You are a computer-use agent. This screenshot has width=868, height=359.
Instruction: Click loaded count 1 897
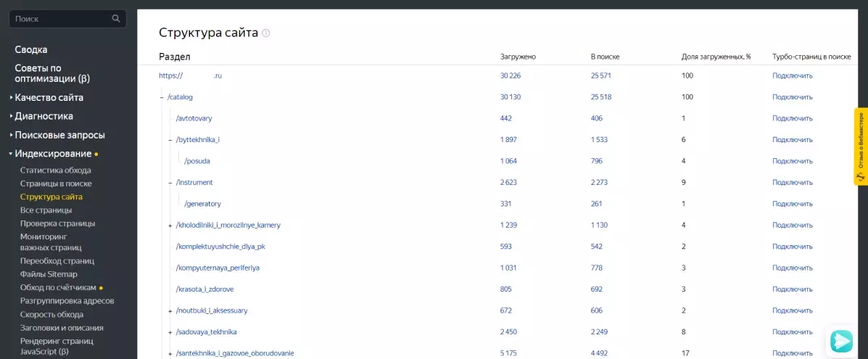(x=509, y=140)
